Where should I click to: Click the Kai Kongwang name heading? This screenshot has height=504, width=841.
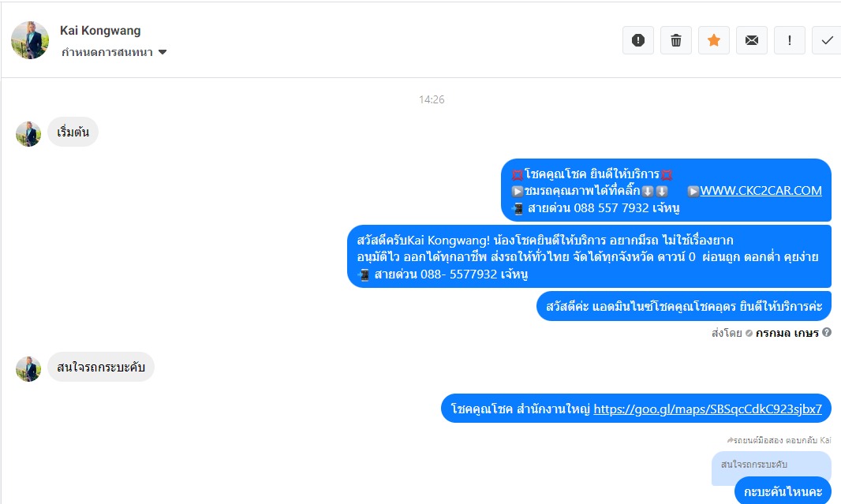[100, 31]
